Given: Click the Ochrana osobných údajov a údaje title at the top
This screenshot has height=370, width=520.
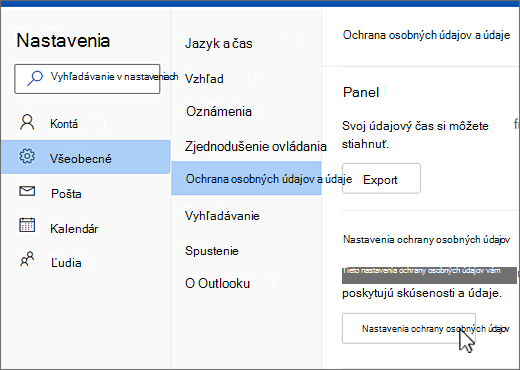Looking at the screenshot, I should click(426, 35).
